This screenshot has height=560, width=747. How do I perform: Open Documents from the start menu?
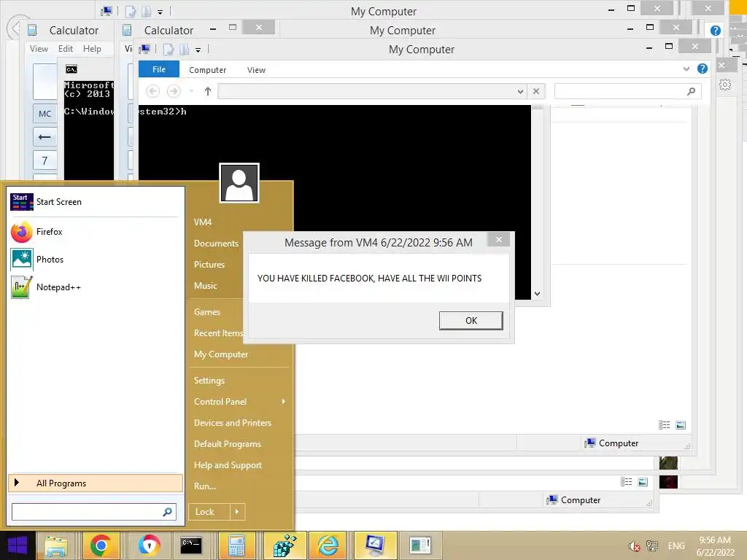pyautogui.click(x=216, y=244)
